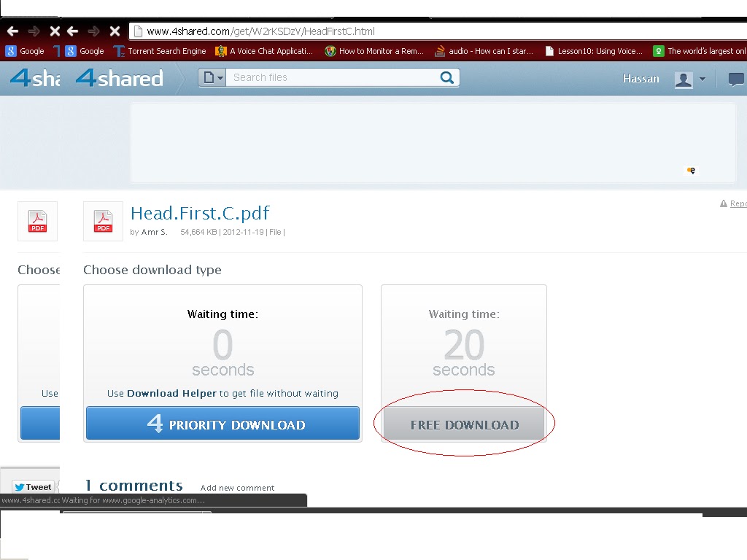Open the Amr S. uploader profile link
Image resolution: width=747 pixels, height=560 pixels.
pos(155,232)
